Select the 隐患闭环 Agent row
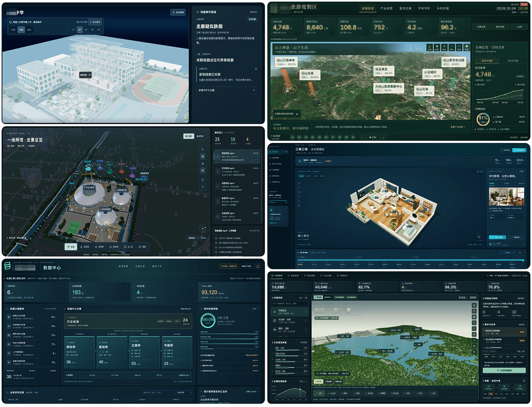532x407 pixels. 236,201
